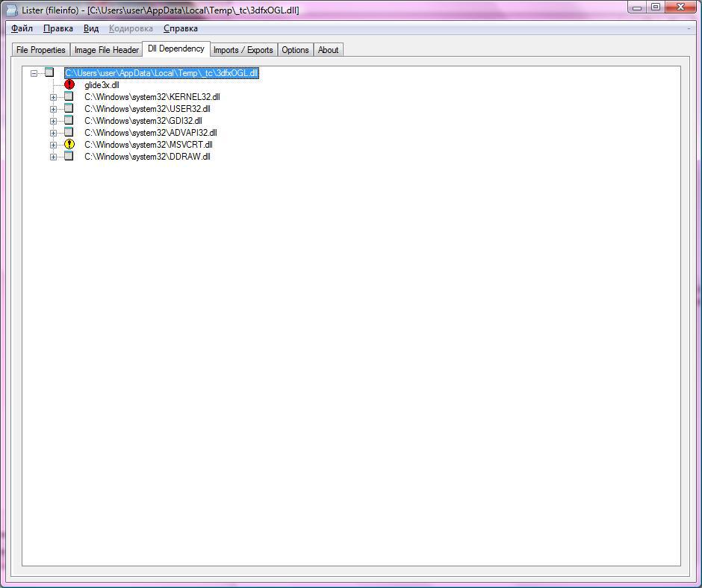Open the Справка menu

[x=181, y=28]
